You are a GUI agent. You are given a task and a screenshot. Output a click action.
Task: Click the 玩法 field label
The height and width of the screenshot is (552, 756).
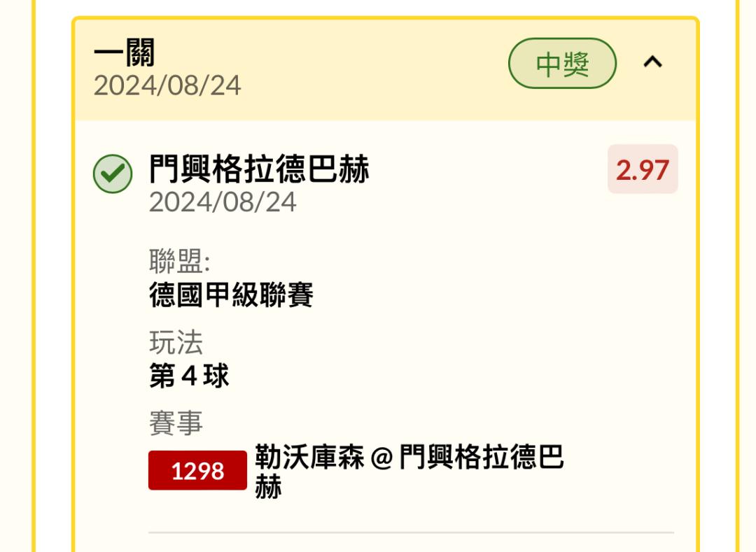click(176, 343)
